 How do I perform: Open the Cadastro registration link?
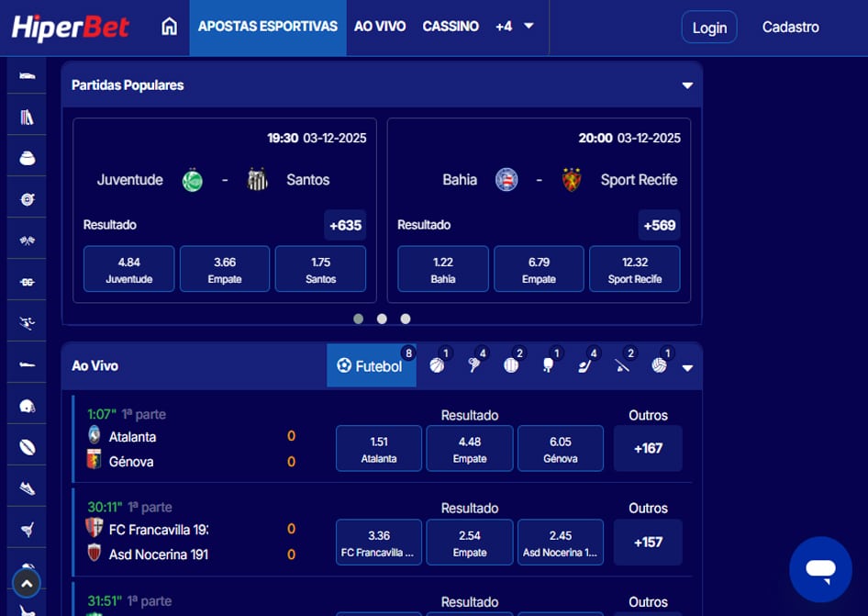click(790, 27)
